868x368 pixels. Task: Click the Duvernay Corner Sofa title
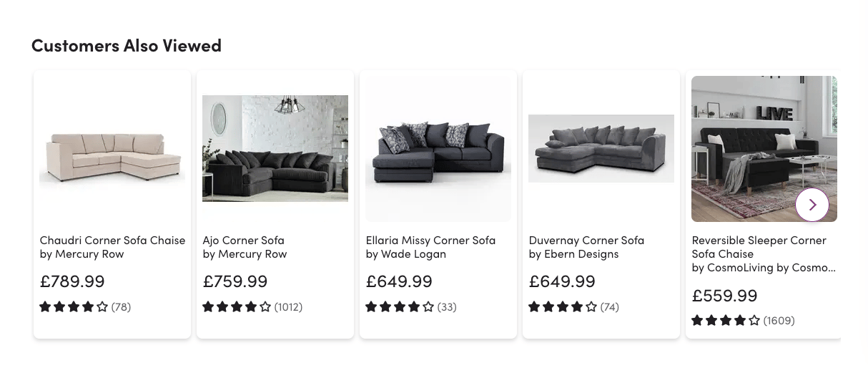586,241
